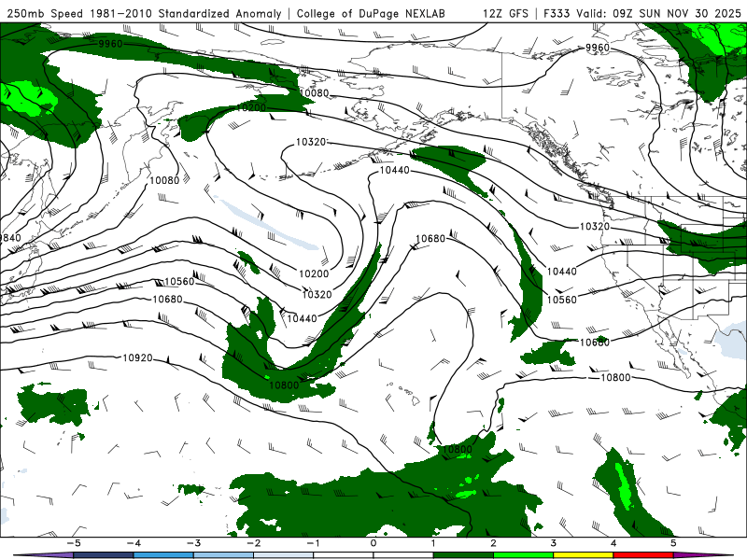Click the '10200' contour label beside the '10080' label

(x=251, y=107)
